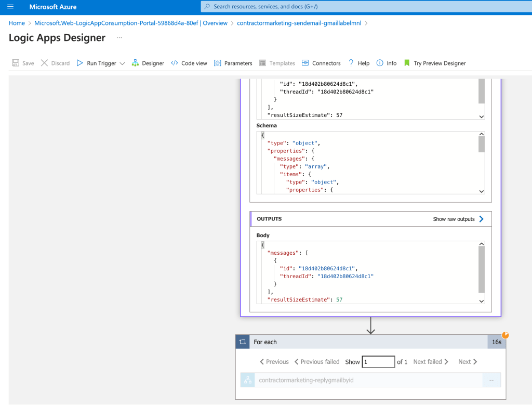Click the contractormarketing-replygmailbyid action icon
The width and height of the screenshot is (532, 405).
tap(248, 380)
